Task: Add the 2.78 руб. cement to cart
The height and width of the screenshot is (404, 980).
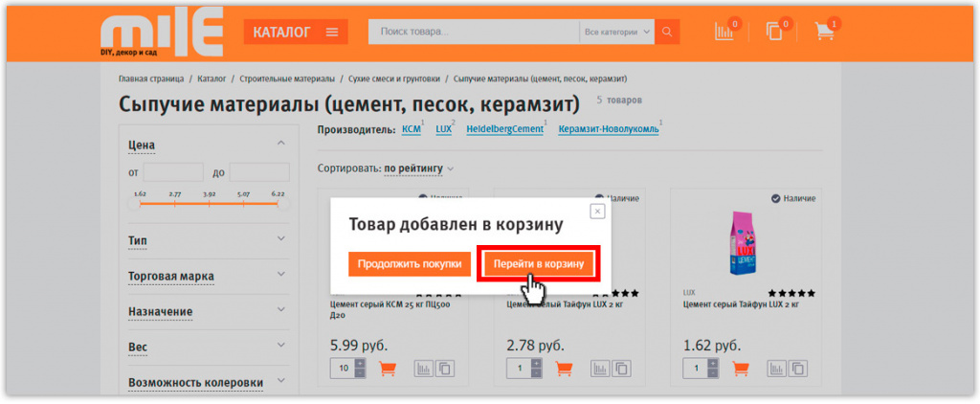Action: [564, 369]
